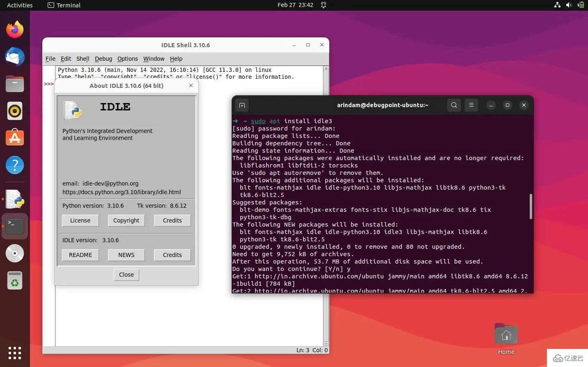588x367 pixels.
Task: Open the Terminal hamburger menu
Action: coord(471,105)
